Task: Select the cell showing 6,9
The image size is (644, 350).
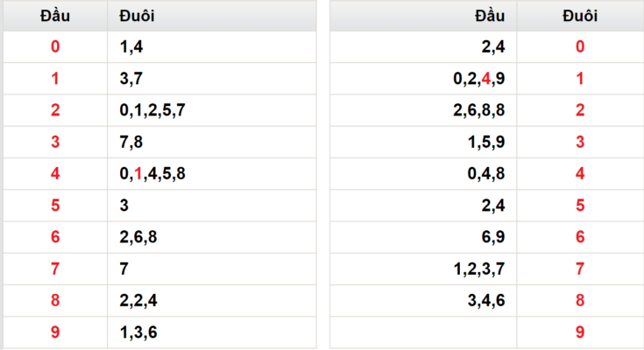Action: [x=423, y=237]
